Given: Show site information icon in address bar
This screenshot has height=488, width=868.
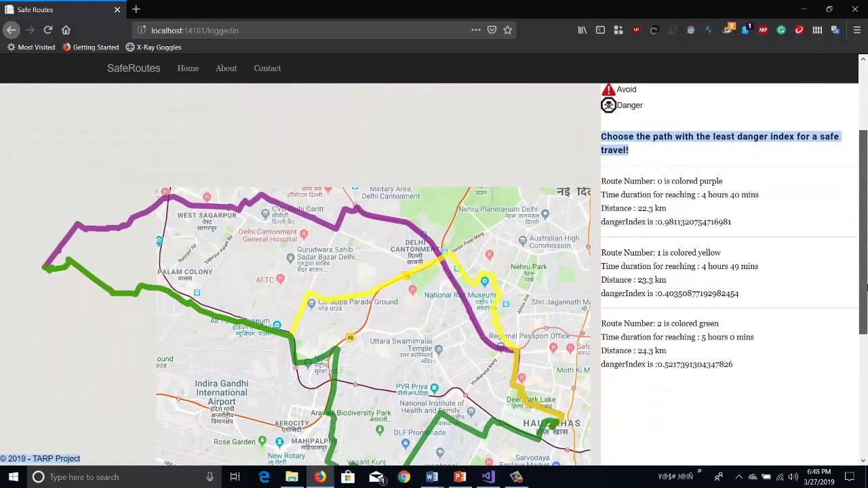Looking at the screenshot, I should (x=141, y=30).
